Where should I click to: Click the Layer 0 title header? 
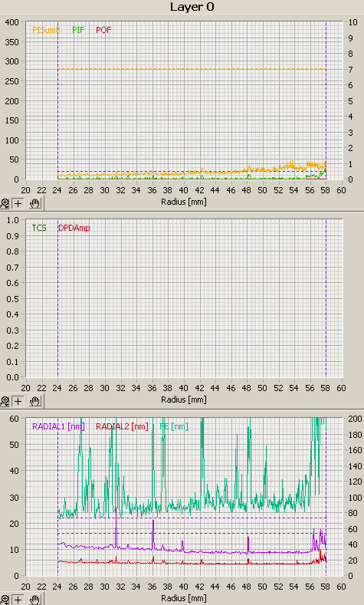192,7
